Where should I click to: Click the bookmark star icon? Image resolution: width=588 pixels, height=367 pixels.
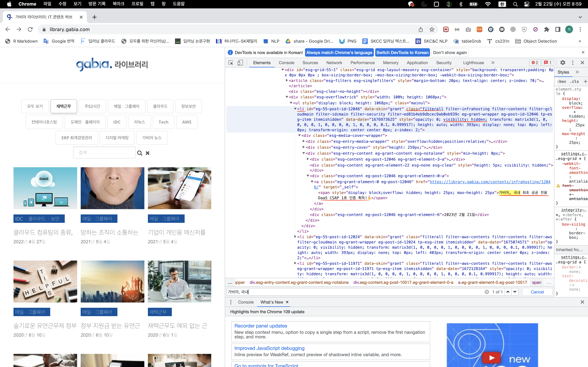432,29
